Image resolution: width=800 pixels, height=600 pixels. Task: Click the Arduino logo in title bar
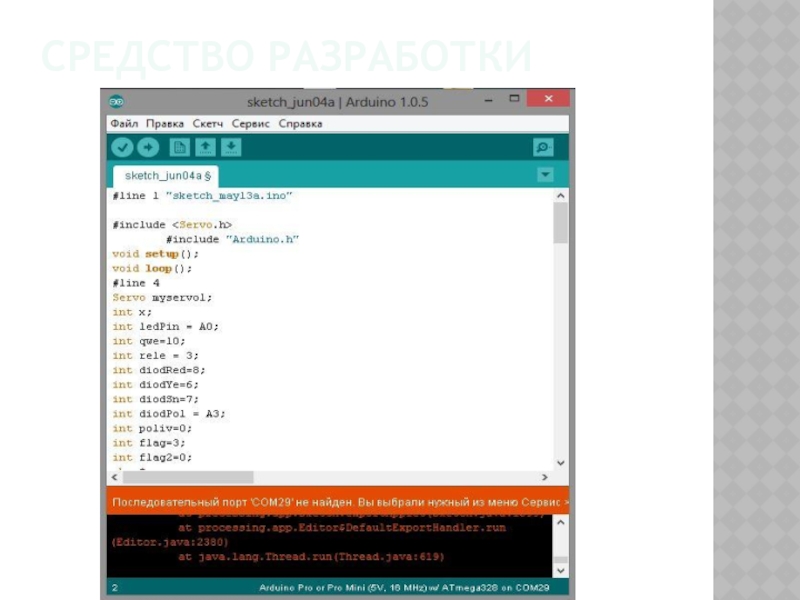116,102
